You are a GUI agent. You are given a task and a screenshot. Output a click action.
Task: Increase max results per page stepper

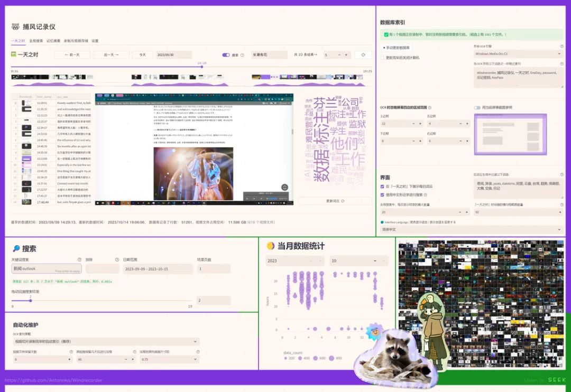467,212
